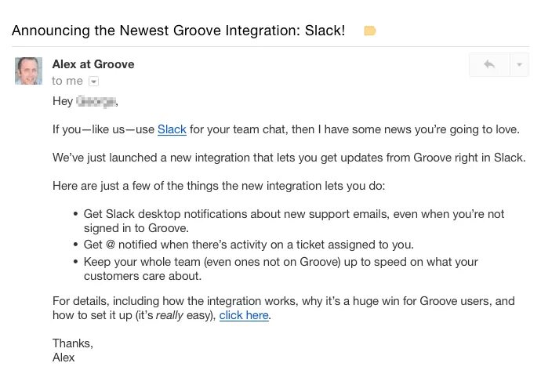Follow the Slack hyperlink in first sentence
The image size is (541, 392).
coord(172,129)
